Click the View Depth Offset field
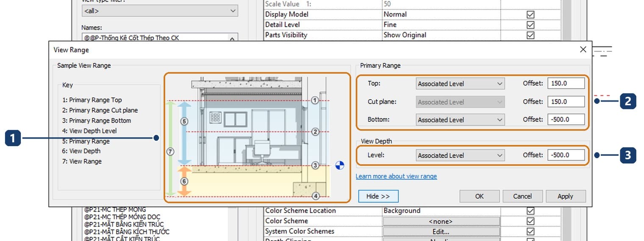644x241 pixels. (566, 155)
